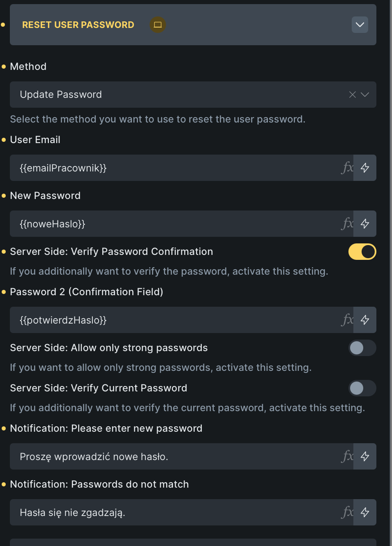Click the 'Proszę wprowadzić nowe hasło.' field
392x546 pixels.
click(x=173, y=456)
